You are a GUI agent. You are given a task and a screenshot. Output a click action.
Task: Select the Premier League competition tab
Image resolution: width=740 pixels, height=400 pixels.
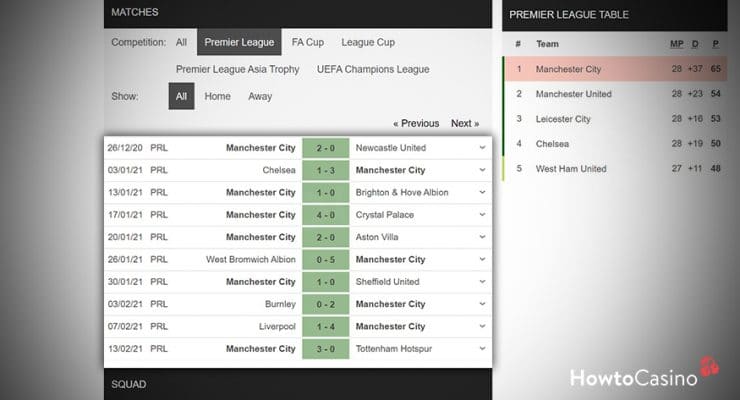[x=239, y=42]
